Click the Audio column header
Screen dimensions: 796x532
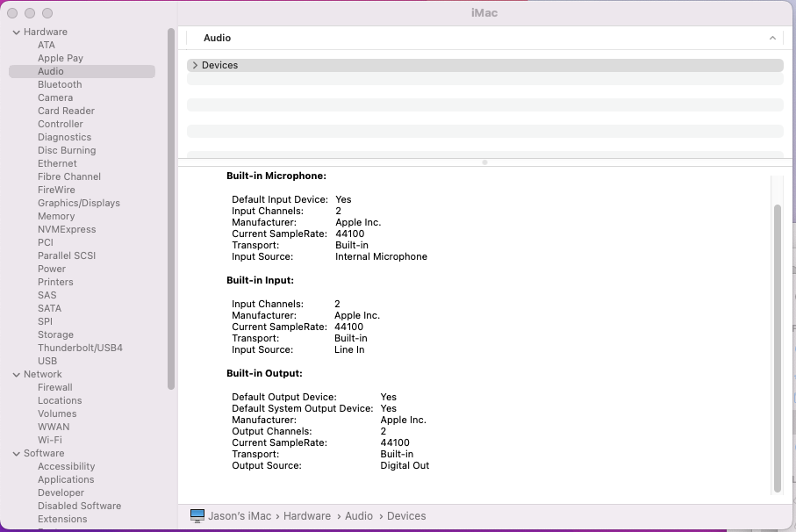coord(217,38)
